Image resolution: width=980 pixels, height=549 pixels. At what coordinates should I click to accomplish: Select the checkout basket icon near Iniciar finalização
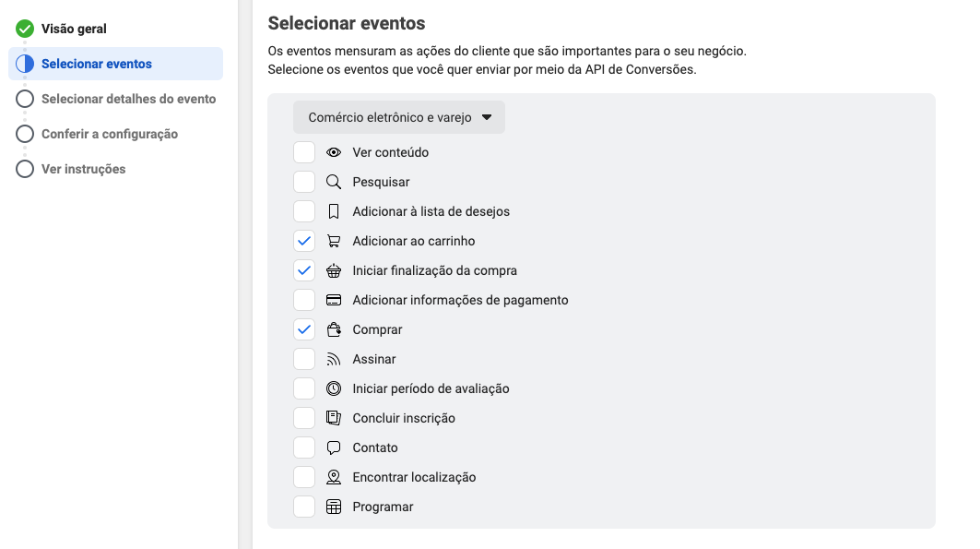point(334,269)
